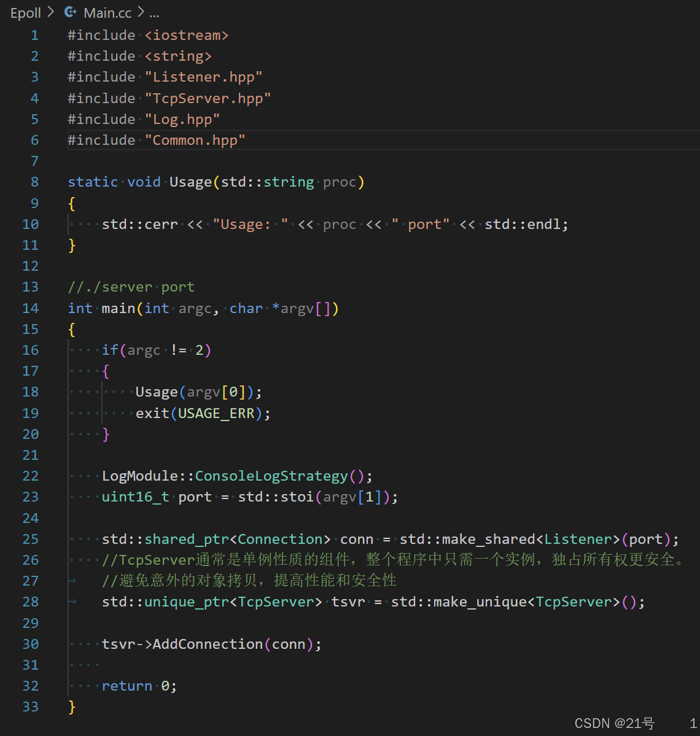The image size is (700, 736).
Task: Click std::stoi on line 23
Action: click(x=276, y=497)
